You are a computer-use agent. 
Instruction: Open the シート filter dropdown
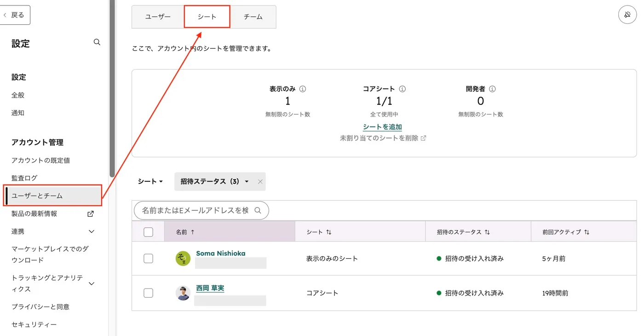[149, 181]
